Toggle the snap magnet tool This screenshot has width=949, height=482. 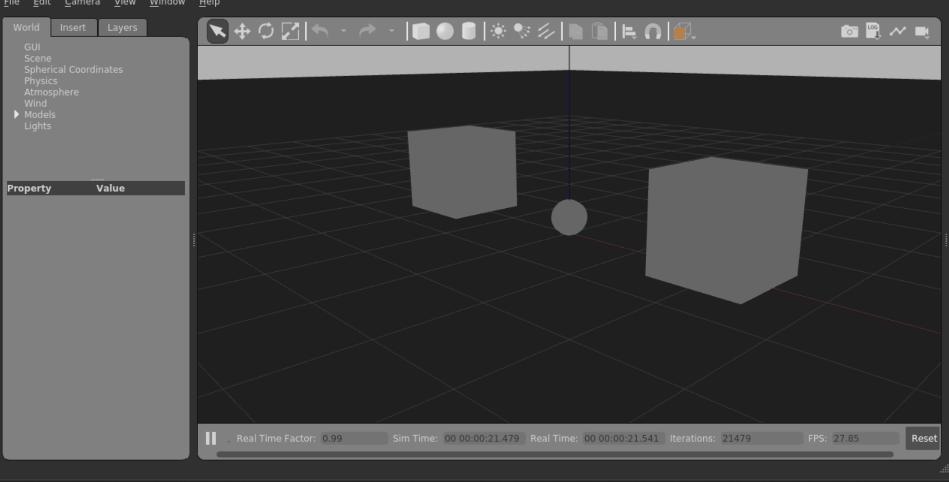[652, 31]
